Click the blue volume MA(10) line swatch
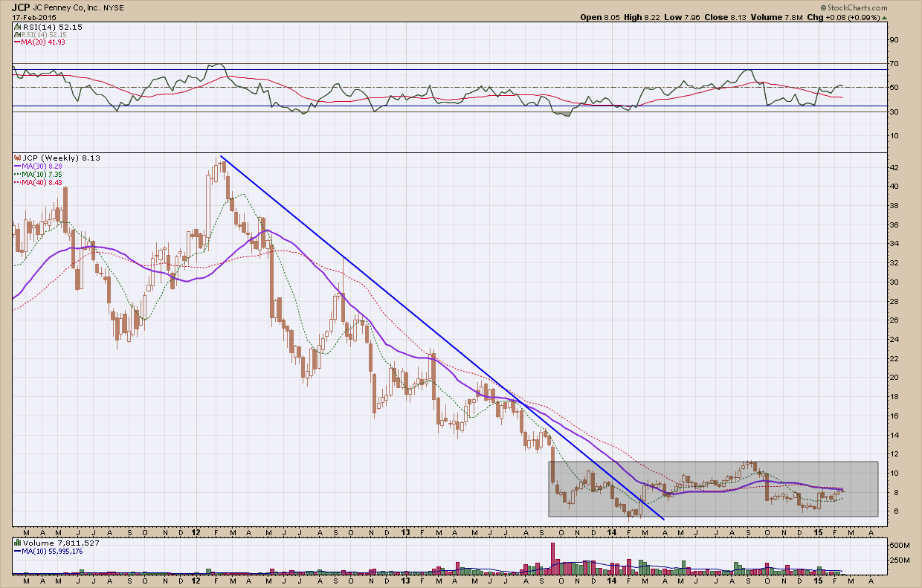The width and height of the screenshot is (922, 588). (x=16, y=550)
